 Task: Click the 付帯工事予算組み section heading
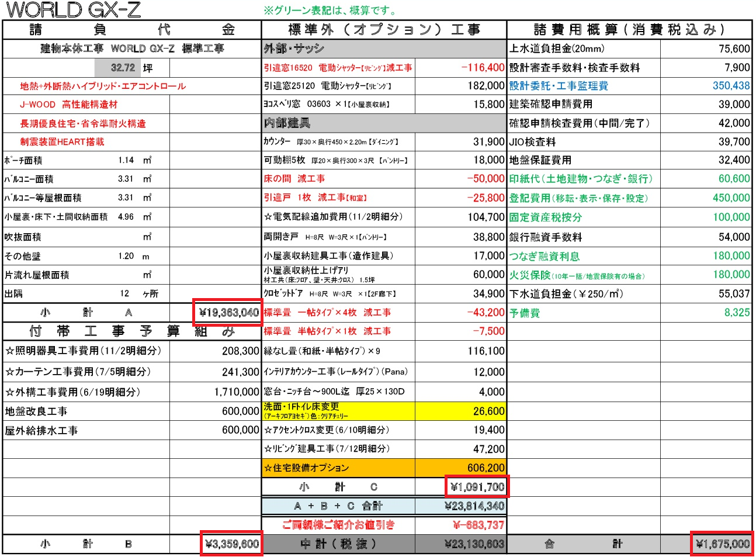tap(129, 331)
